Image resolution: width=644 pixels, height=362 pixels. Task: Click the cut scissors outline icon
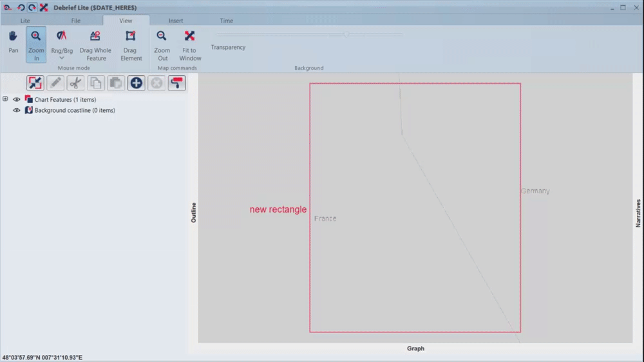tap(75, 83)
